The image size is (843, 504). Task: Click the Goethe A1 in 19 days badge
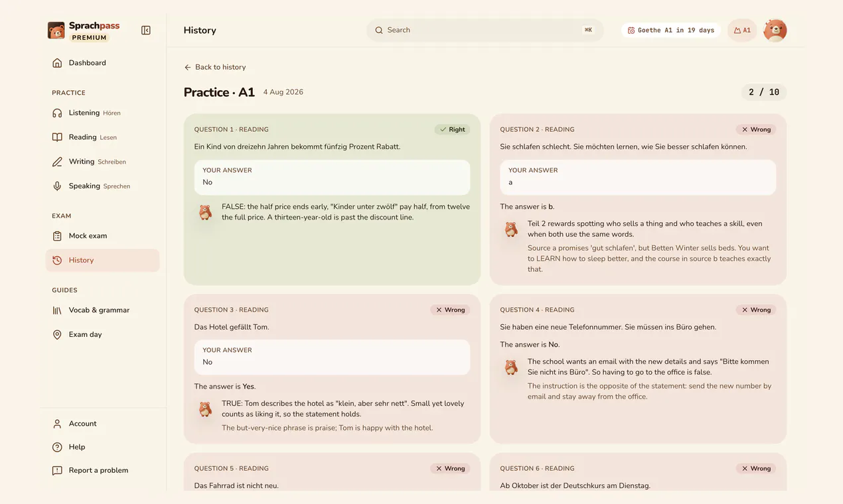671,31
